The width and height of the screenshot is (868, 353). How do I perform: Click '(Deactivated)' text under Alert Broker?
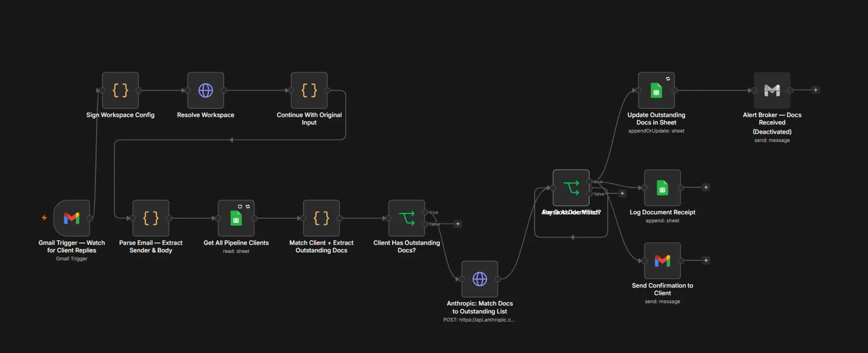(772, 132)
